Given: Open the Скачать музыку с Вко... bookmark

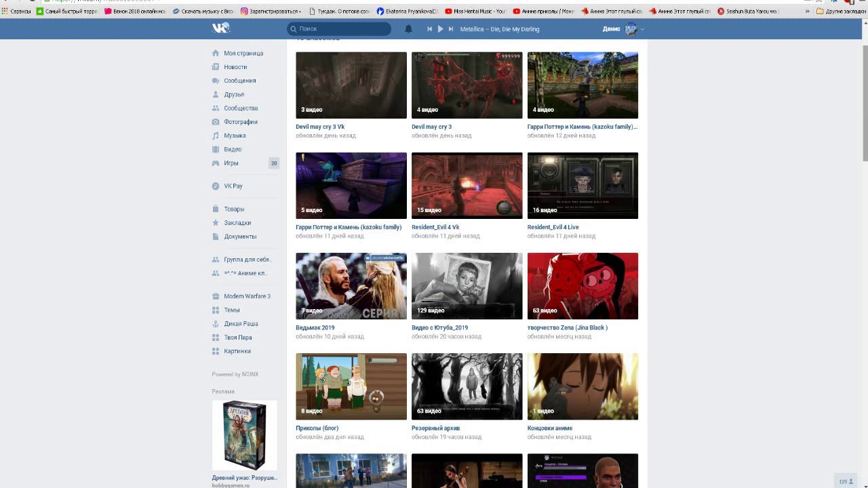Looking at the screenshot, I should coord(203,12).
